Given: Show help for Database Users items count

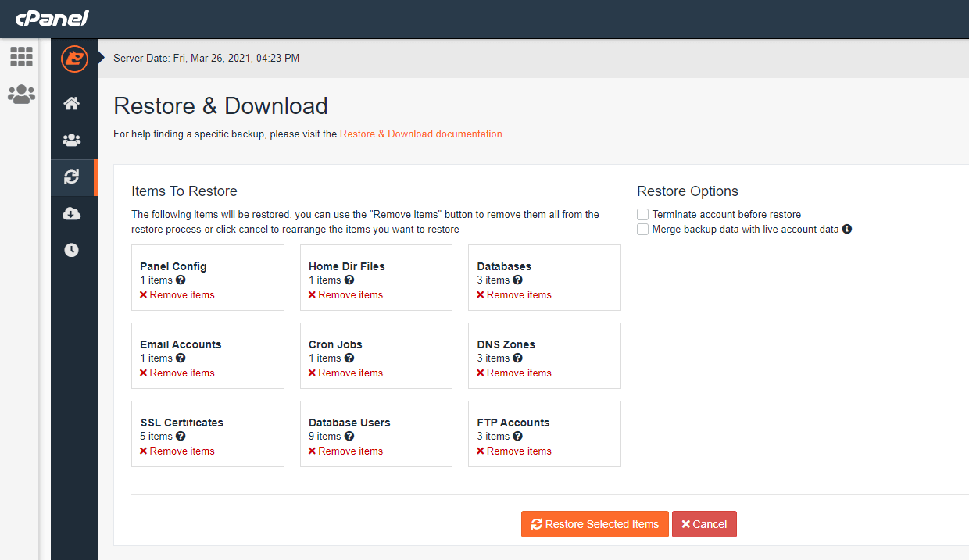Looking at the screenshot, I should [349, 437].
